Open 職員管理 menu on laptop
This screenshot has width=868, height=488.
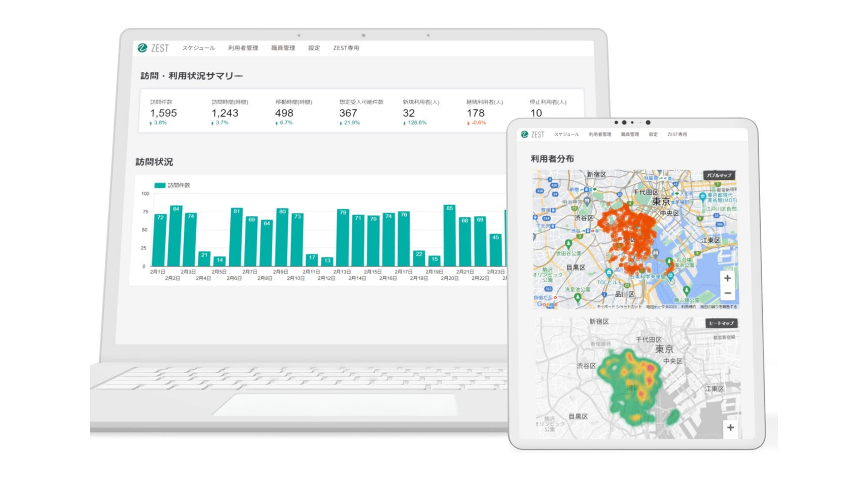click(x=283, y=48)
